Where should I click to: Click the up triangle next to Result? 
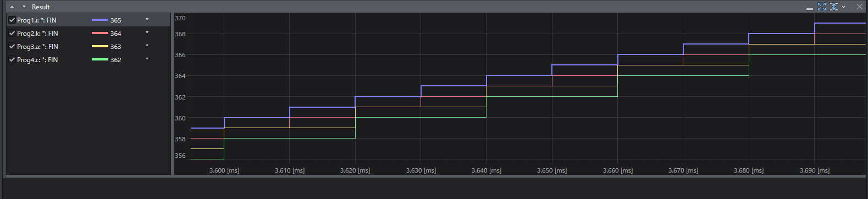click(12, 7)
